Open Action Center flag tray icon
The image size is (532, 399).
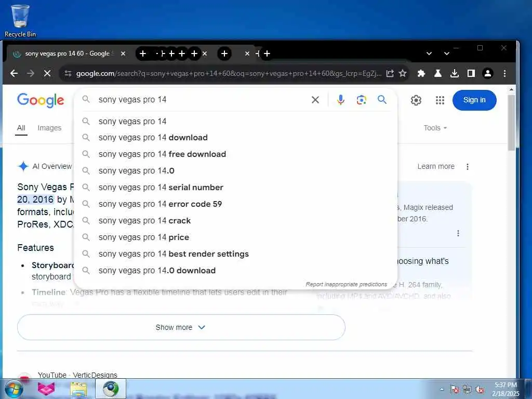tap(455, 389)
